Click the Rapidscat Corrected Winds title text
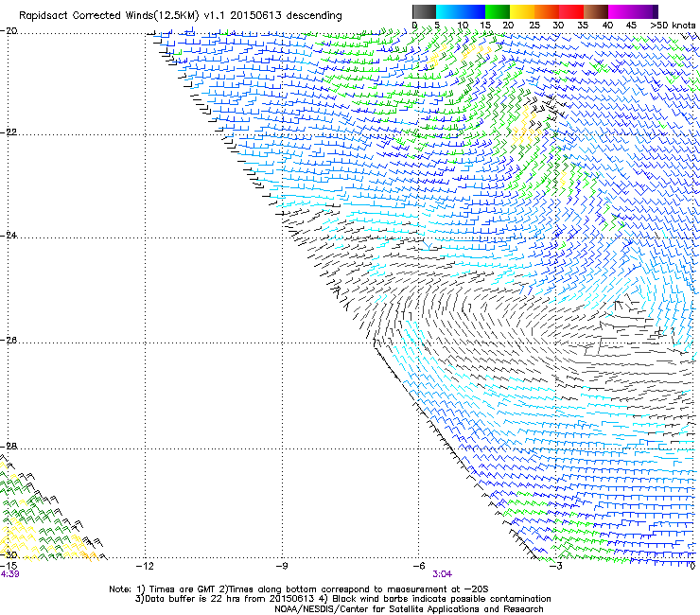The width and height of the screenshot is (700, 615). [x=181, y=16]
